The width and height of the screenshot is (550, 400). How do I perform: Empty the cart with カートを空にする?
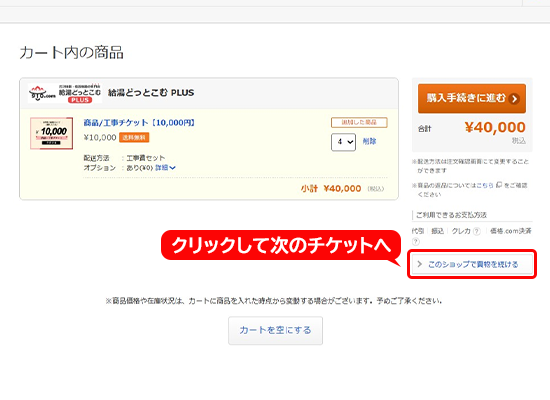(275, 331)
